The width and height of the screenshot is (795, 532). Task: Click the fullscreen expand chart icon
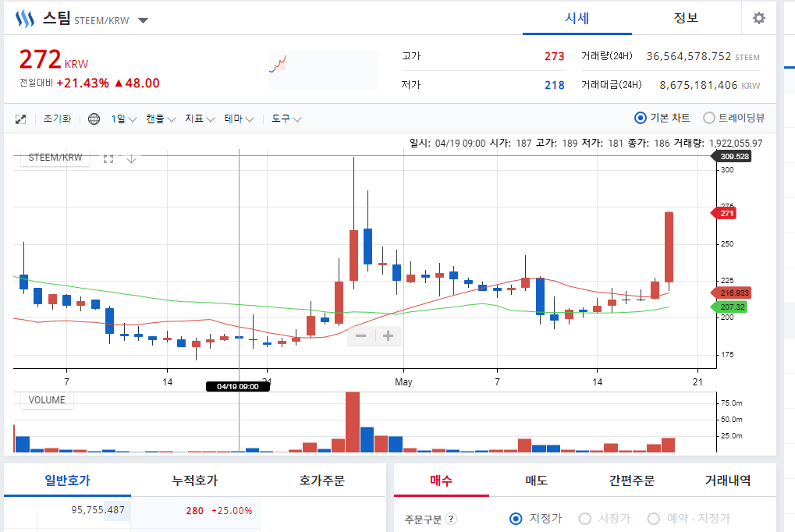[21, 119]
